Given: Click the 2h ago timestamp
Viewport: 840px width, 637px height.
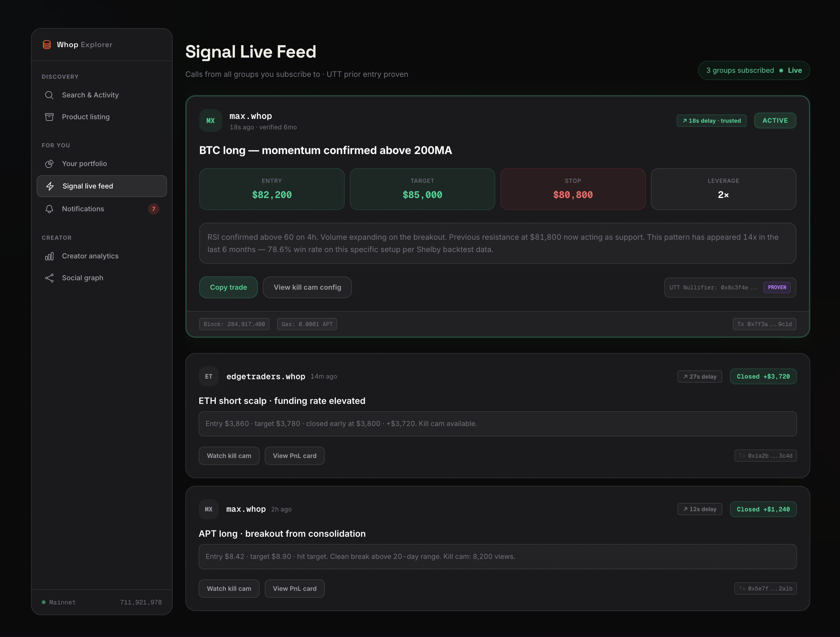Looking at the screenshot, I should (281, 509).
